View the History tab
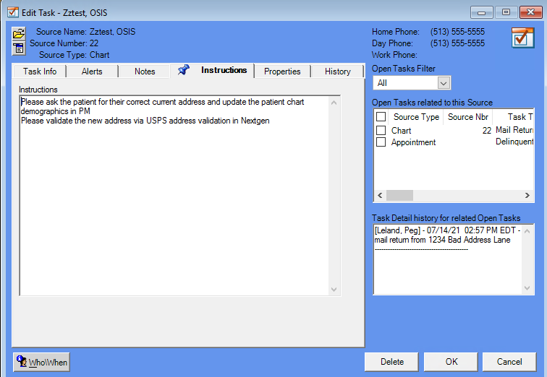 [x=337, y=71]
